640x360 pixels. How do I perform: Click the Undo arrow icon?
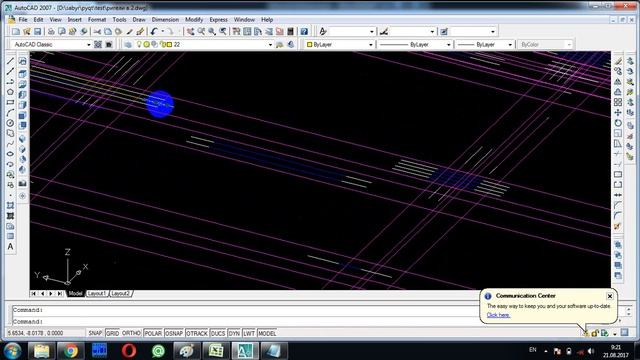(154, 31)
